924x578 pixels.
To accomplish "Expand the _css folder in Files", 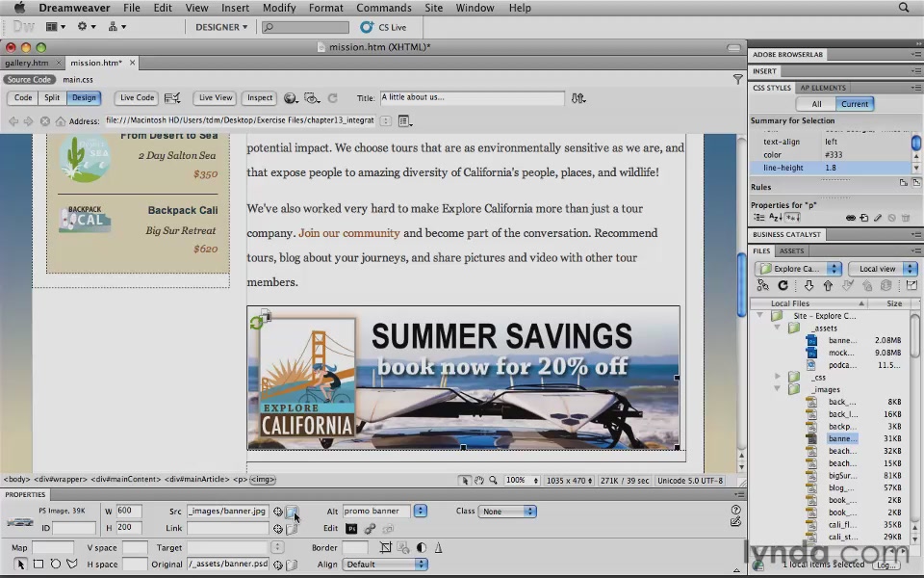I will (778, 377).
